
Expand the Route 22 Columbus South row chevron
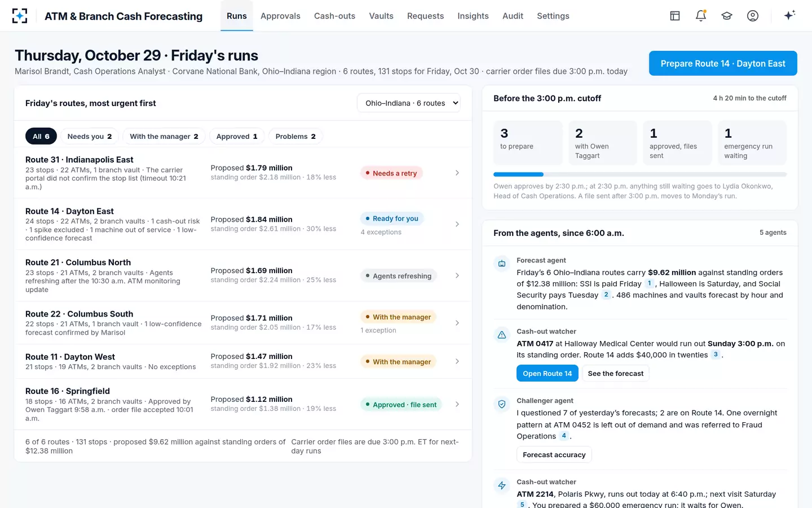point(457,323)
